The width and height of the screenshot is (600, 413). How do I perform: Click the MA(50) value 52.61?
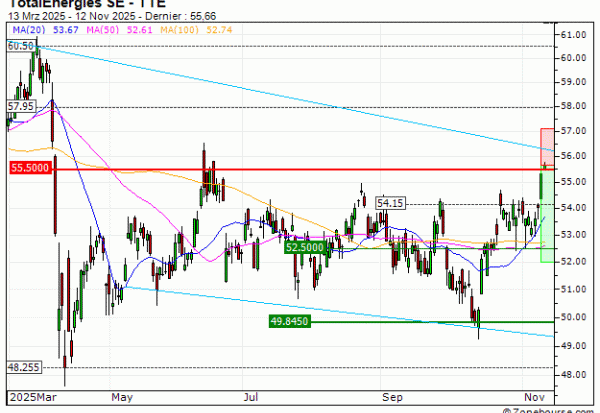(x=139, y=30)
